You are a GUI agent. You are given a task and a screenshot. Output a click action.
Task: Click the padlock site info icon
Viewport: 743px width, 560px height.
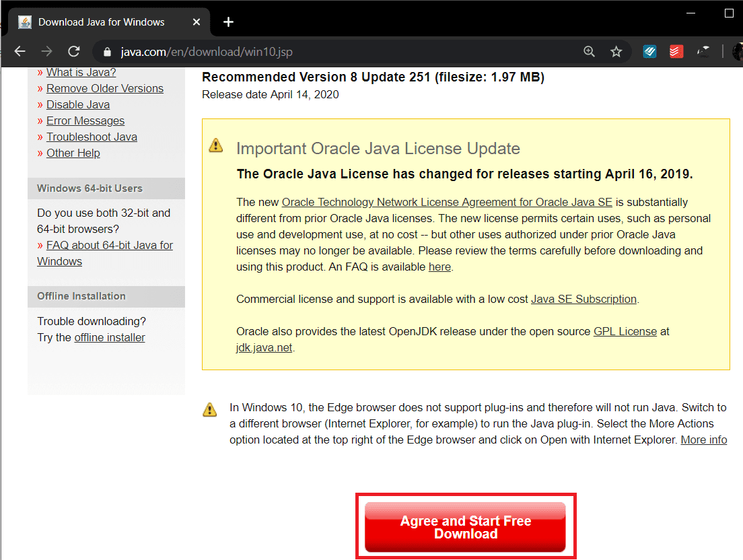(x=107, y=52)
